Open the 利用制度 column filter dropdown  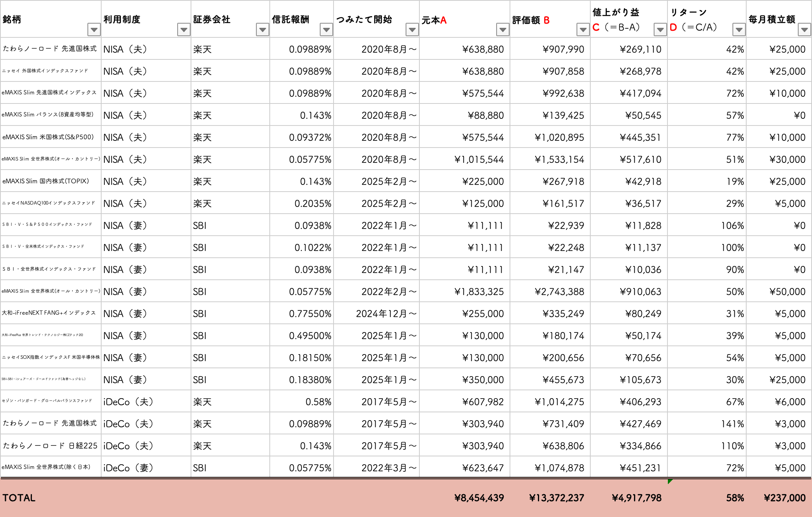(184, 30)
